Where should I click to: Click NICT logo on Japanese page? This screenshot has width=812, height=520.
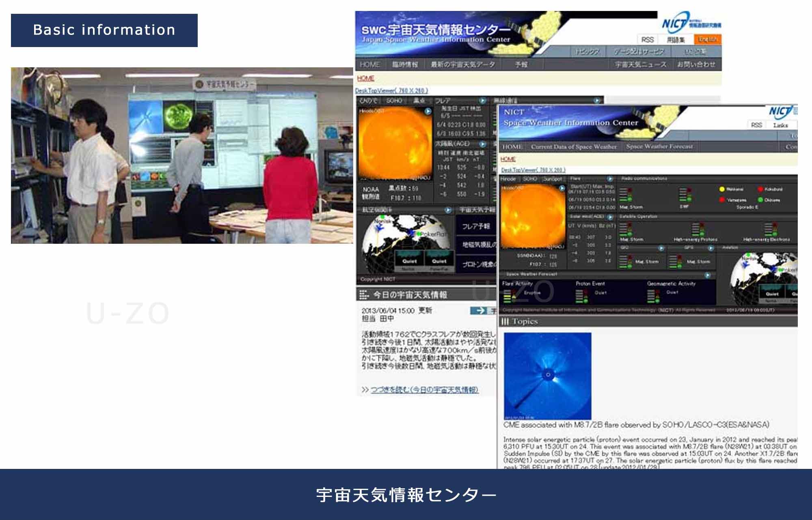(x=691, y=23)
